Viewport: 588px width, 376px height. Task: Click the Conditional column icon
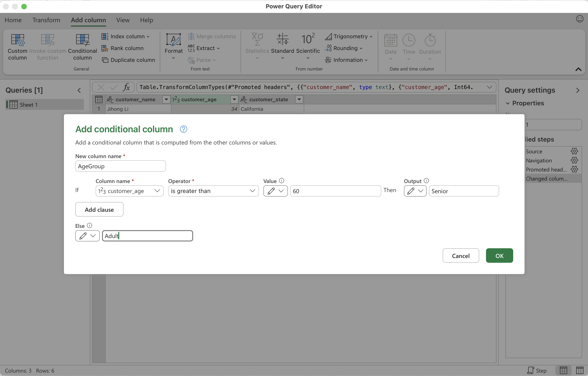(82, 40)
